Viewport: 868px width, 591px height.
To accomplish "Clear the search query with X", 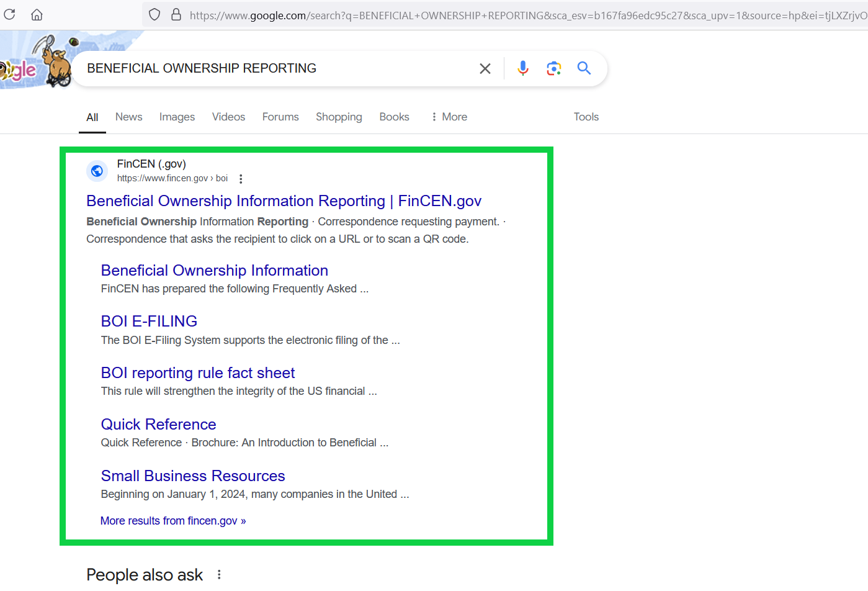I will point(485,68).
